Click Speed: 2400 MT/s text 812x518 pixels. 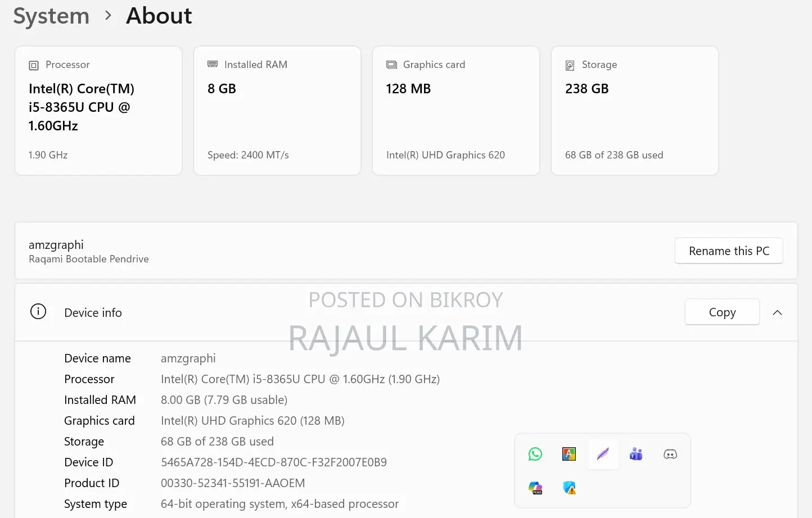pos(248,155)
